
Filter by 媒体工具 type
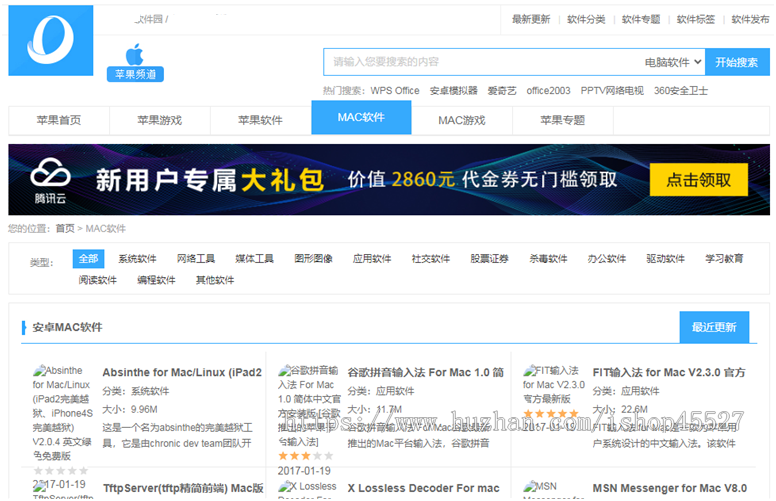pos(254,259)
